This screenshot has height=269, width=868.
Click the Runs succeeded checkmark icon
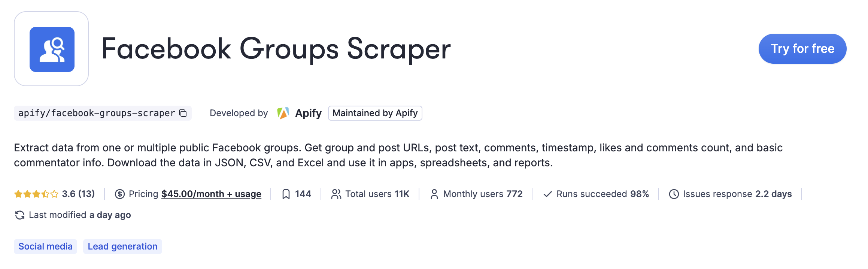[547, 194]
